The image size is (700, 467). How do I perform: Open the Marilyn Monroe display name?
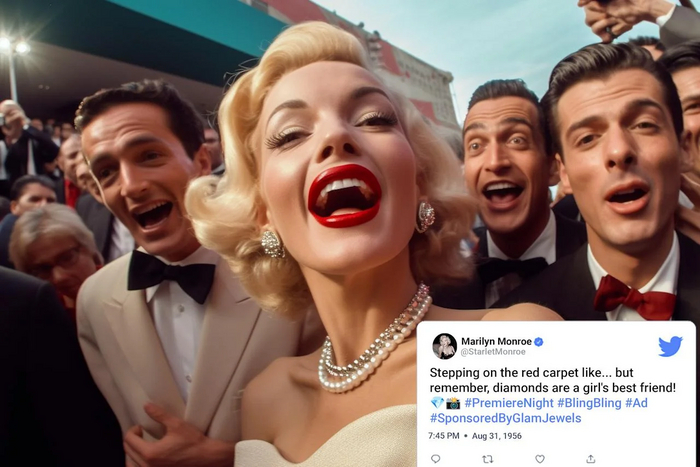(x=496, y=342)
